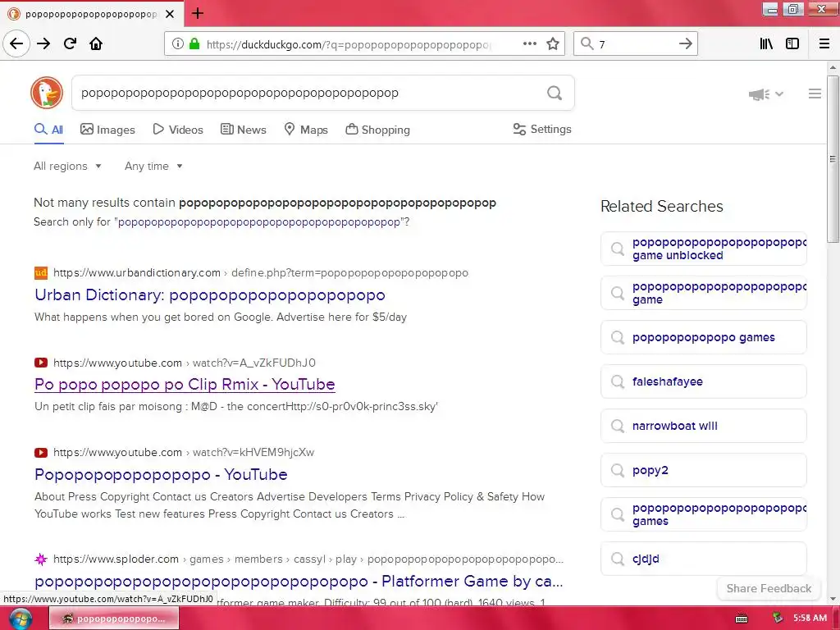
Task: Switch to the Maps search tab
Action: 306,130
